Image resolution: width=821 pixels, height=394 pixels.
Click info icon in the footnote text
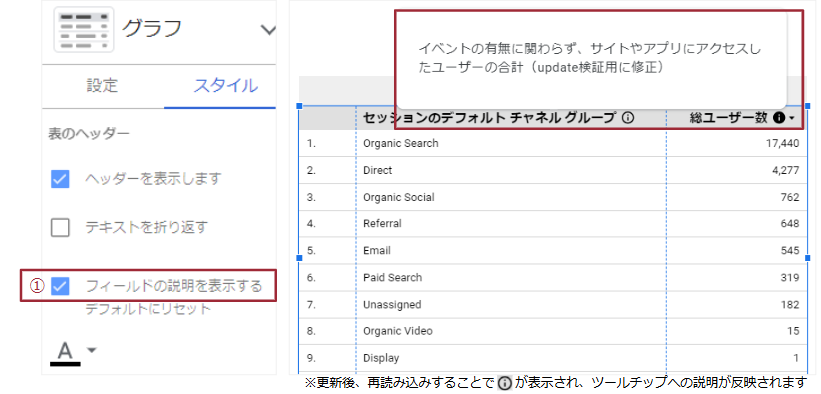[x=504, y=383]
